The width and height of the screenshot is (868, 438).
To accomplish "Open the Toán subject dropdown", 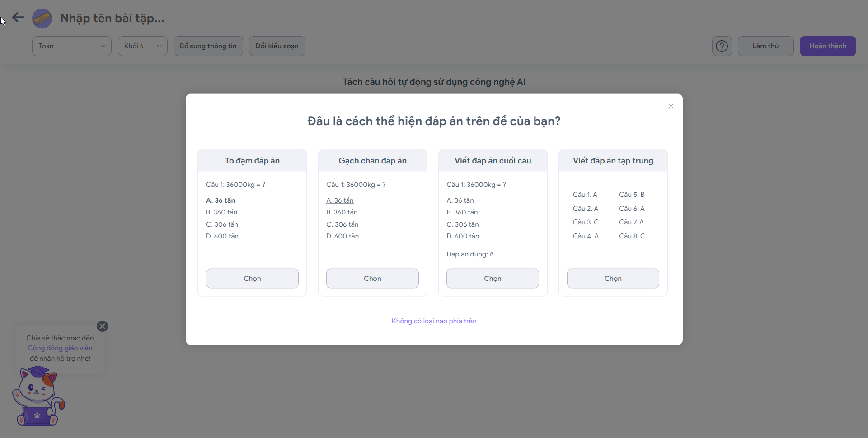I will (x=71, y=46).
